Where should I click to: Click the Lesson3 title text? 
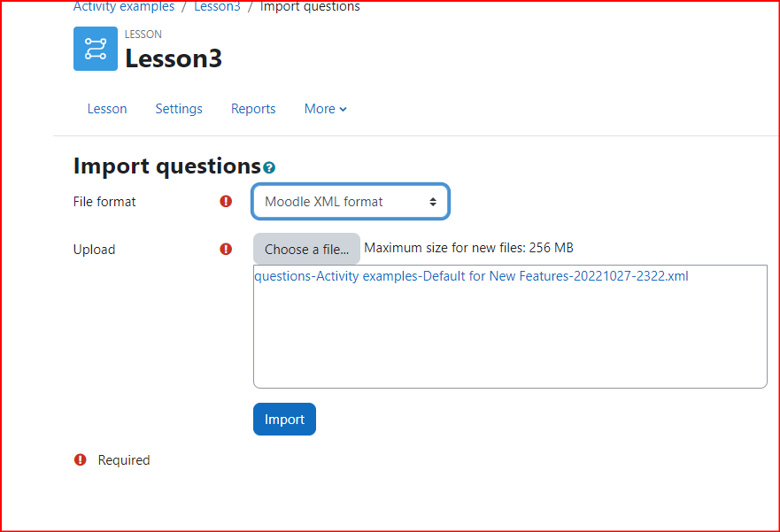[174, 58]
